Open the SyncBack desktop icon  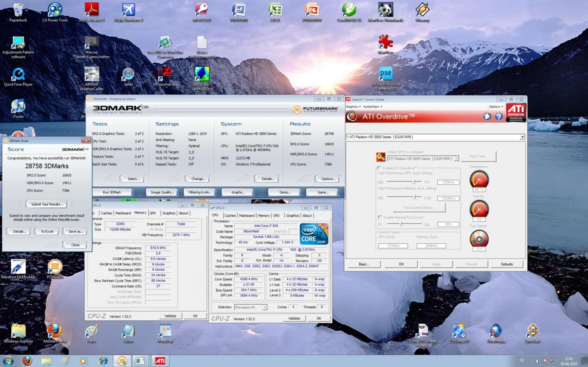tap(533, 333)
